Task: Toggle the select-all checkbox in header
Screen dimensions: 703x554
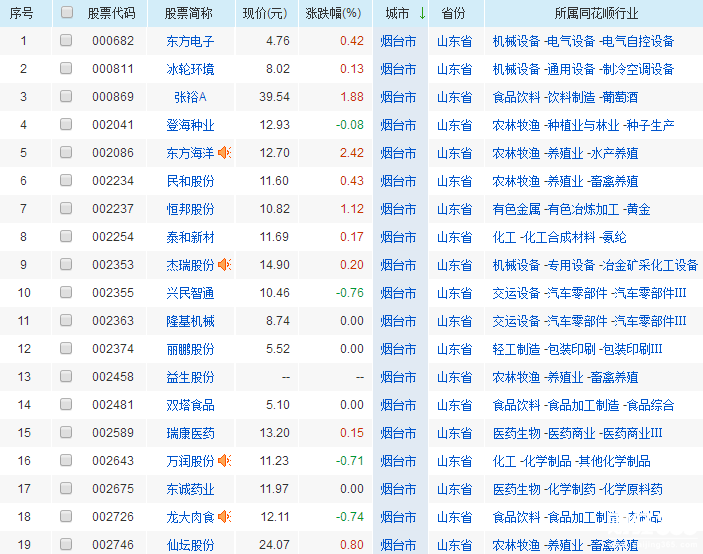Action: [66, 13]
